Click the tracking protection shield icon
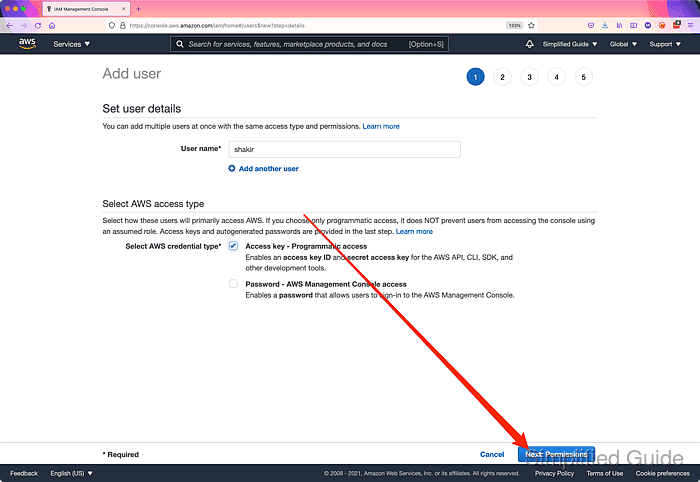 click(x=112, y=25)
